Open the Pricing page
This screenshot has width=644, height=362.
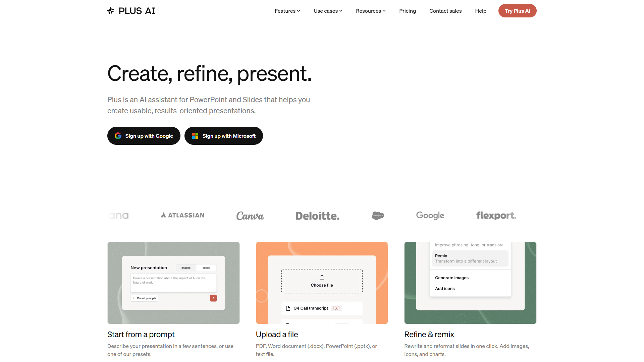click(407, 11)
